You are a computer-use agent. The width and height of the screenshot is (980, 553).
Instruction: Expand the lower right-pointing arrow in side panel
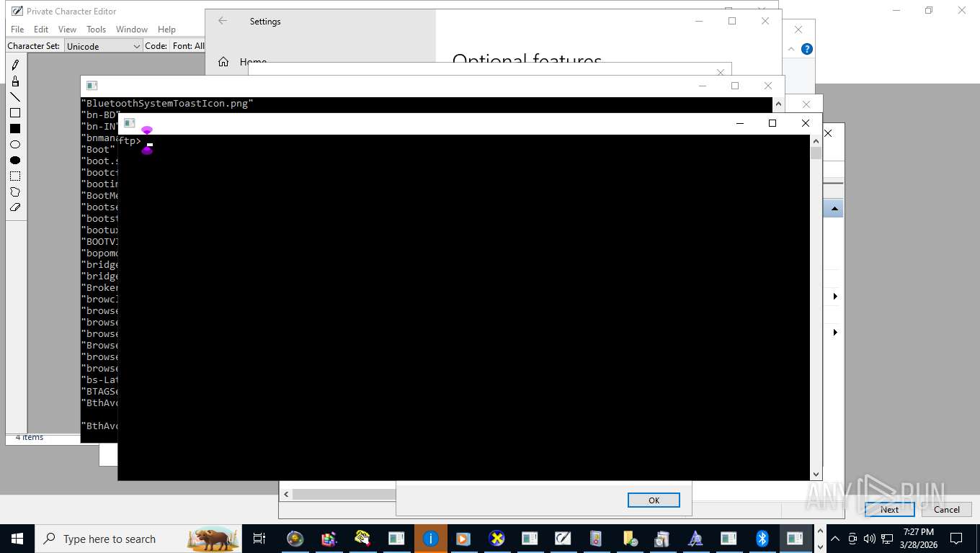click(x=835, y=333)
